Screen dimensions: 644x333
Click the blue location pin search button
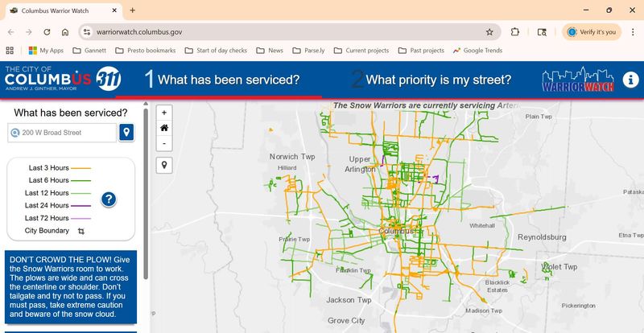[x=126, y=132]
